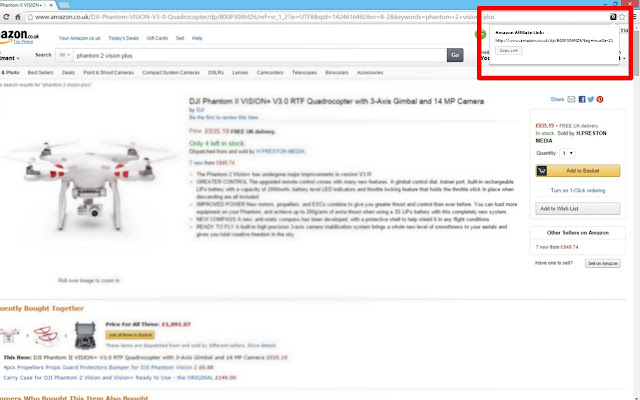Click the Copy Link button in popup
Image resolution: width=640 pixels, height=400 pixels.
click(509, 51)
